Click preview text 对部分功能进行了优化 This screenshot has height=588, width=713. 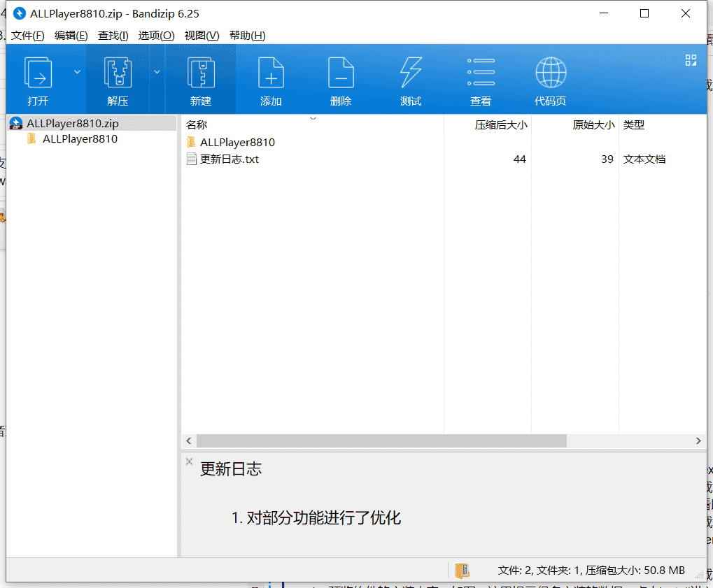324,517
